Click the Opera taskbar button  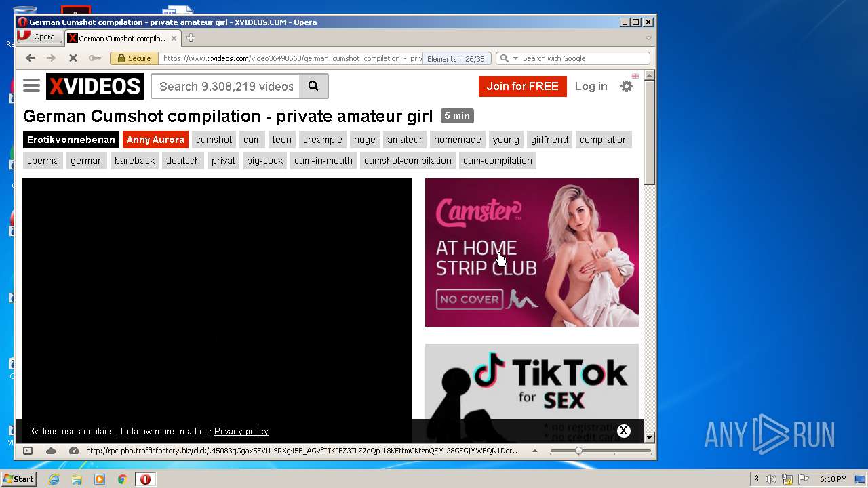click(145, 479)
